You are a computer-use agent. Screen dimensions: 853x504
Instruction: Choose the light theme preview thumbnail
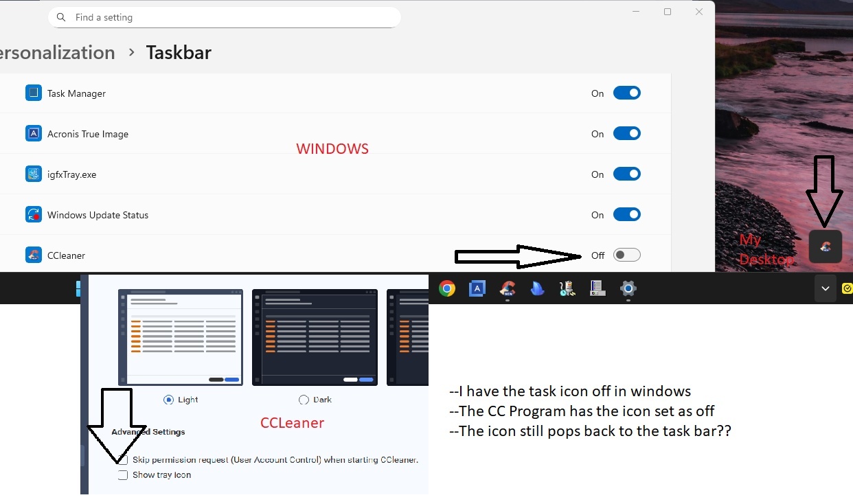[x=181, y=337]
